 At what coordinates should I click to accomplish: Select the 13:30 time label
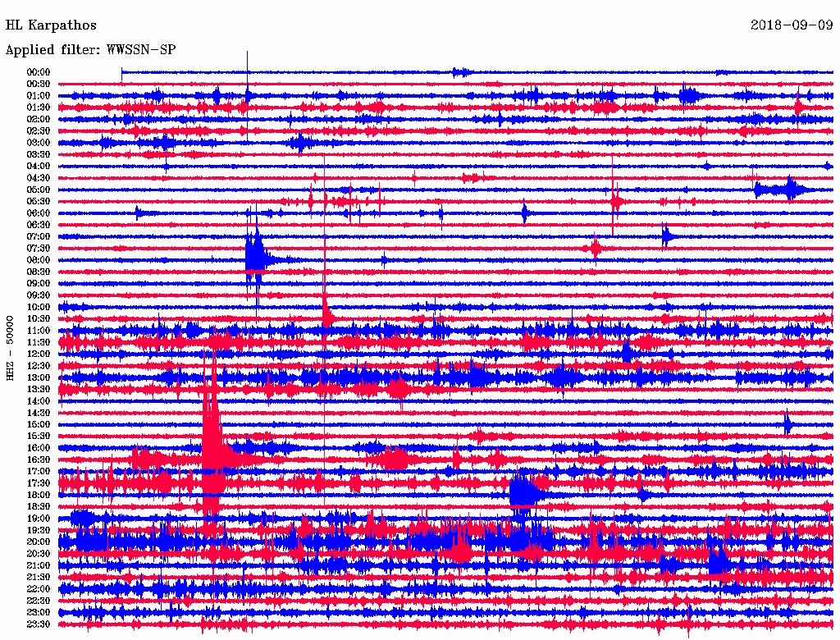point(39,389)
